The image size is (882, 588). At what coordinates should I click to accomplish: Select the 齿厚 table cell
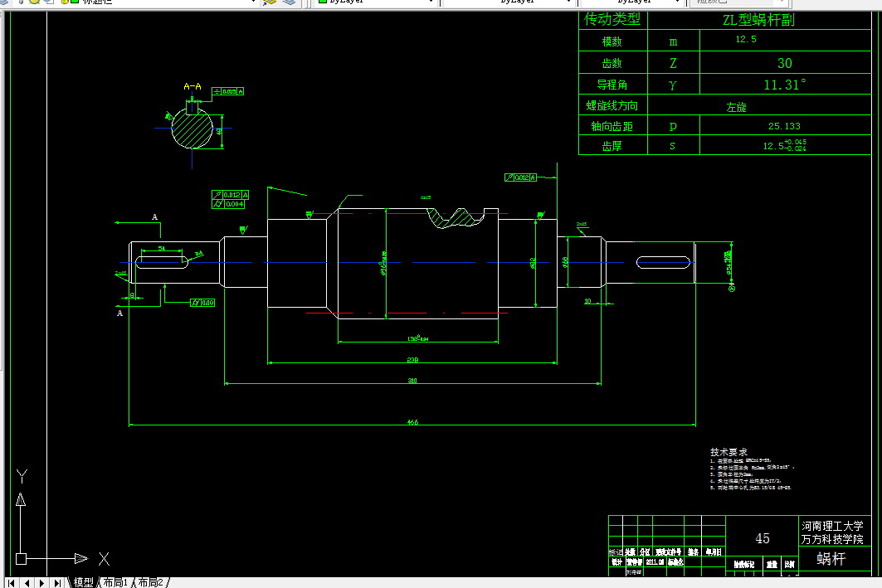coord(612,146)
